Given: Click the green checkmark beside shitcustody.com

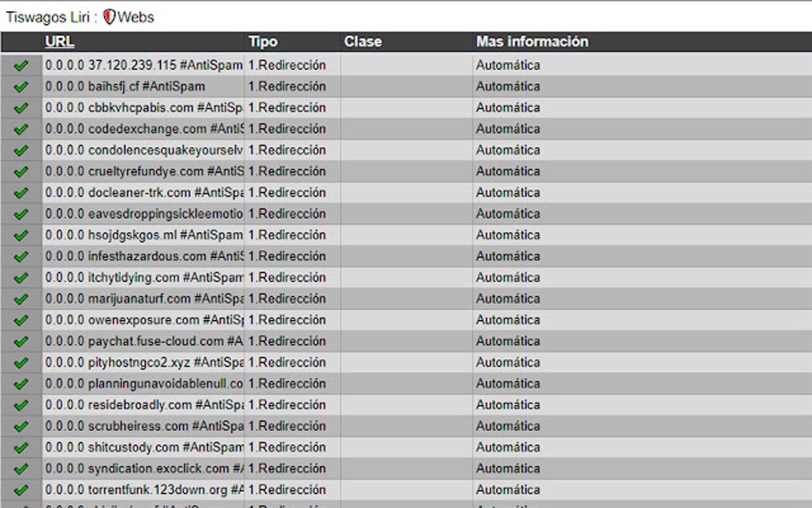Looking at the screenshot, I should [21, 447].
